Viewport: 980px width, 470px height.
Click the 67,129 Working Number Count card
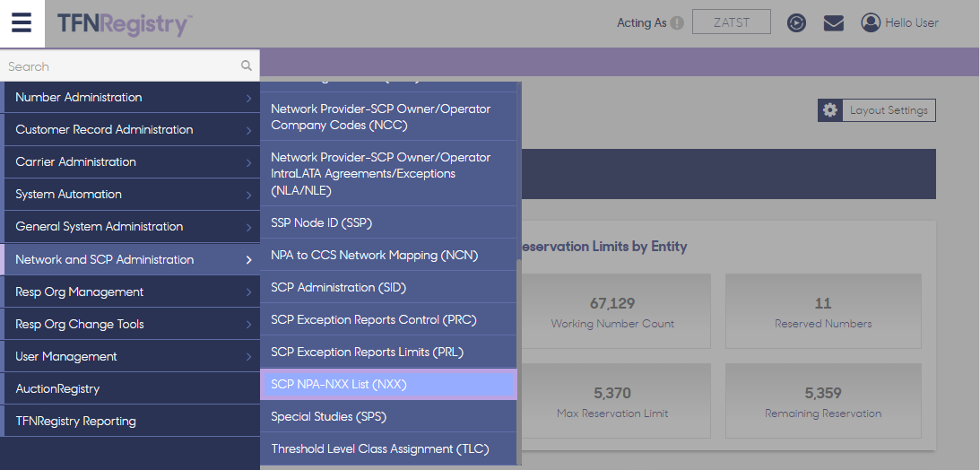pyautogui.click(x=612, y=311)
